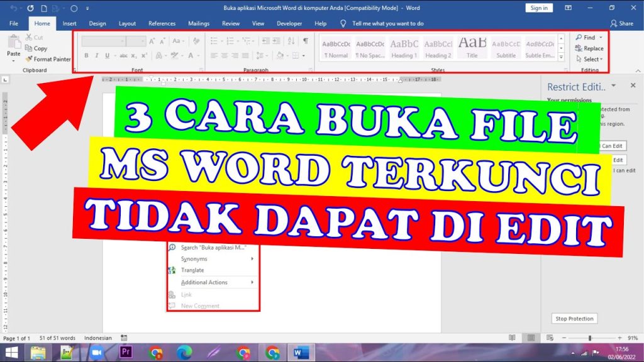
Task: Expand the Styles gallery More arrow
Action: click(561, 57)
